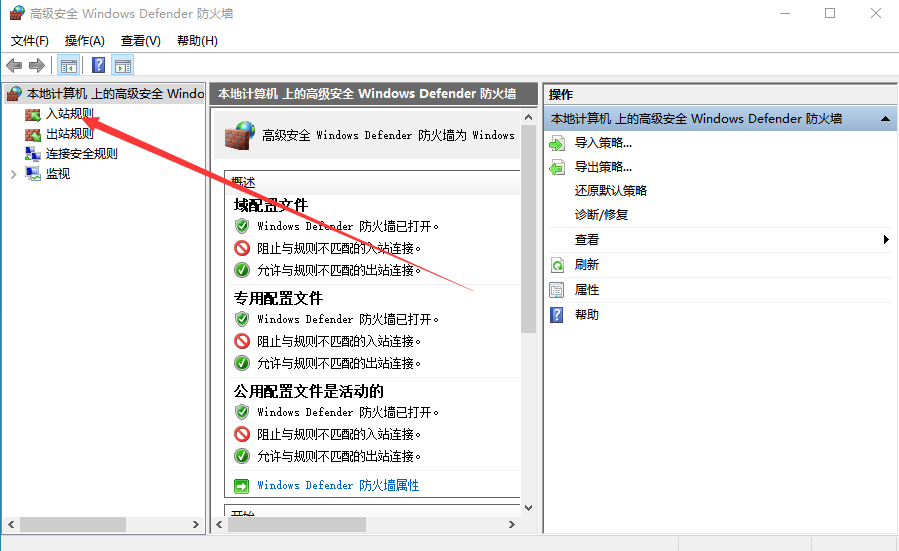Viewport: 899px width, 551px height.
Task: Click the 专用配置文件 heading
Action: click(x=278, y=298)
